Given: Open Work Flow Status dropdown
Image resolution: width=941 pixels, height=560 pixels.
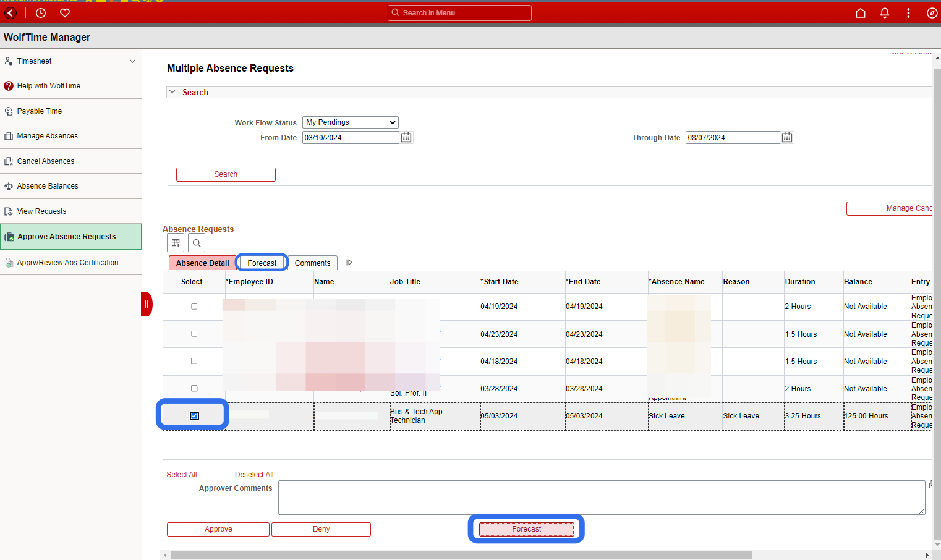Looking at the screenshot, I should point(351,122).
